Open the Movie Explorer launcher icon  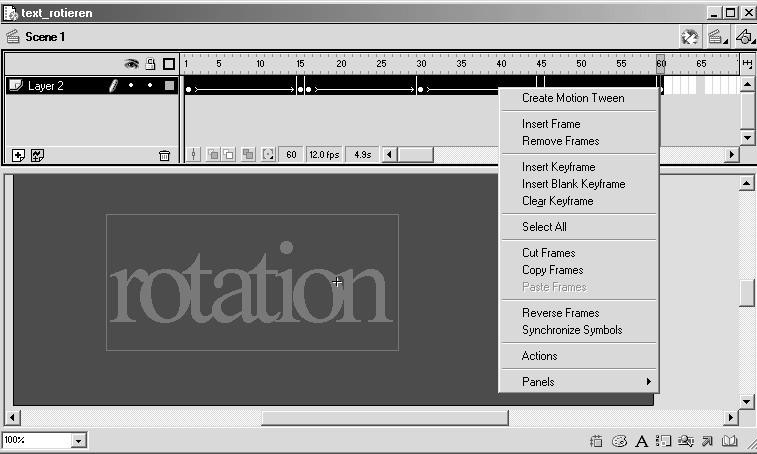tap(686, 440)
